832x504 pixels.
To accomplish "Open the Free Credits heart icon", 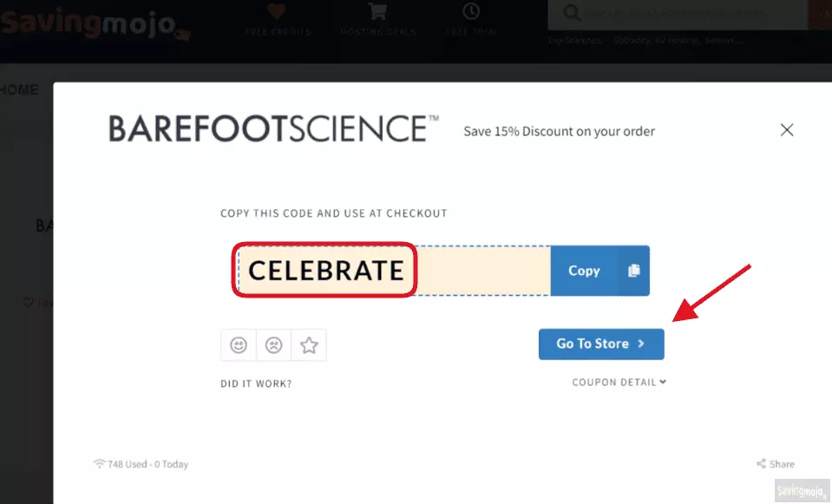I will pos(277,10).
